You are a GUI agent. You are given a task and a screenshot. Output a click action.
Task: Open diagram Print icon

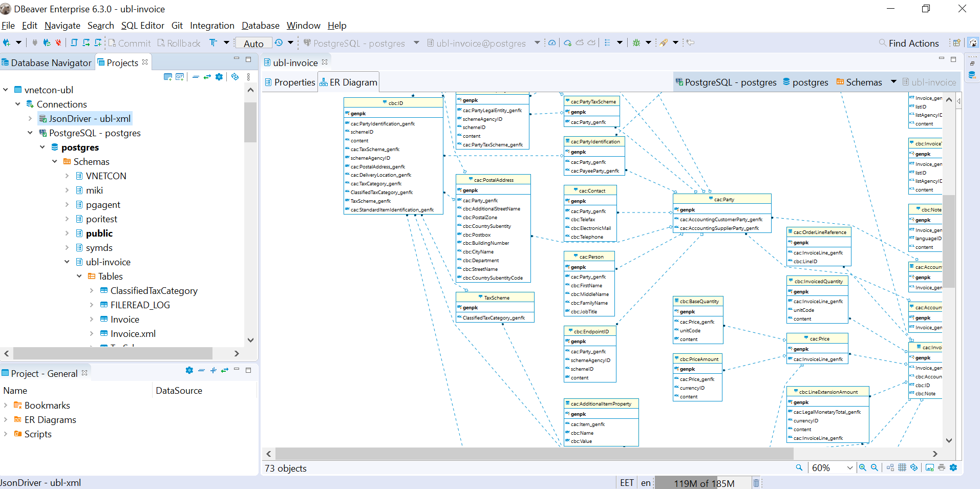click(942, 467)
